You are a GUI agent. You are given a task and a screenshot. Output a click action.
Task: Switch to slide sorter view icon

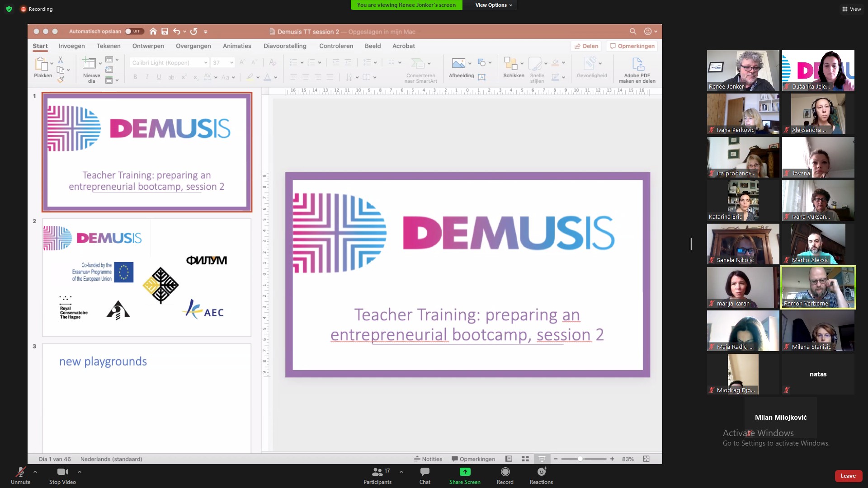(x=525, y=459)
